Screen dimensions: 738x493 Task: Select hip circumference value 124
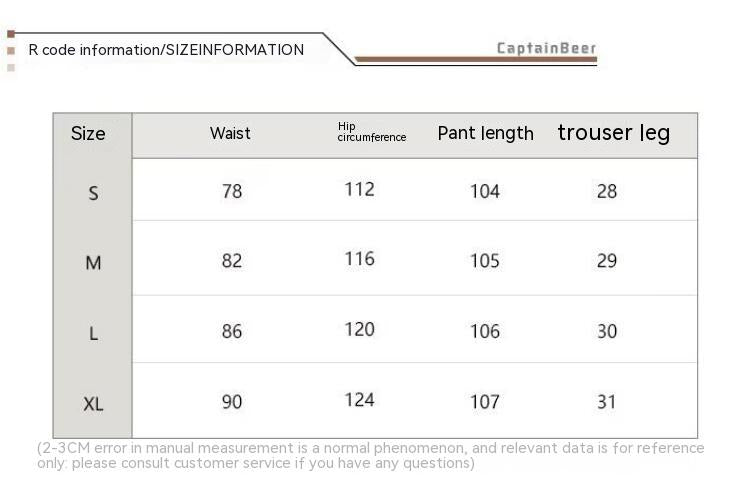pyautogui.click(x=359, y=400)
